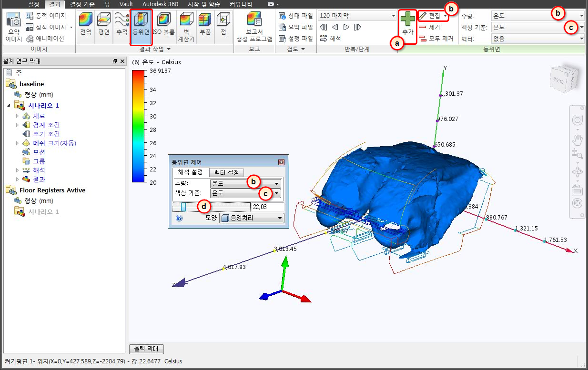The width and height of the screenshot is (588, 370).
Task: Click the 편집 edit button
Action: point(434,16)
